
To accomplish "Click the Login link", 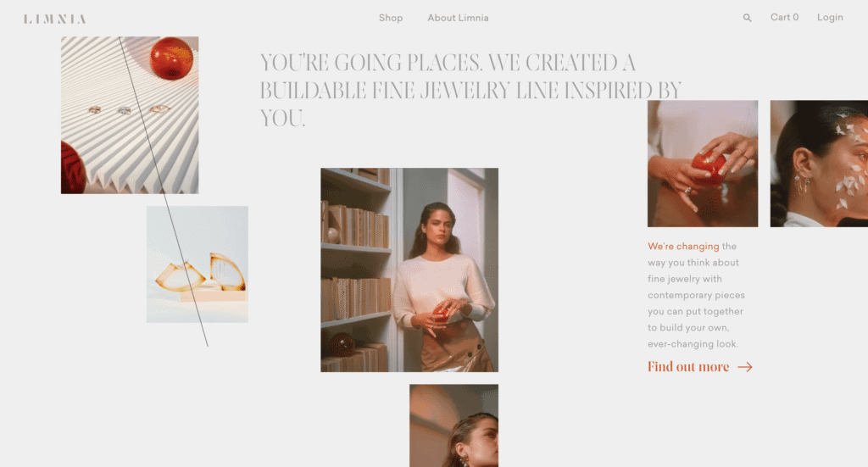I will [830, 17].
